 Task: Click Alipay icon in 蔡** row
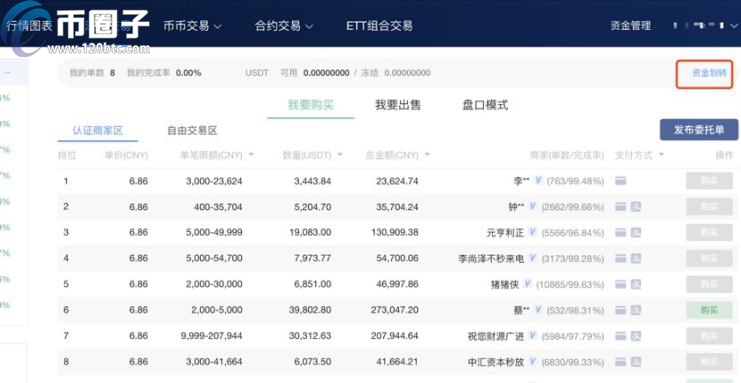[636, 310]
